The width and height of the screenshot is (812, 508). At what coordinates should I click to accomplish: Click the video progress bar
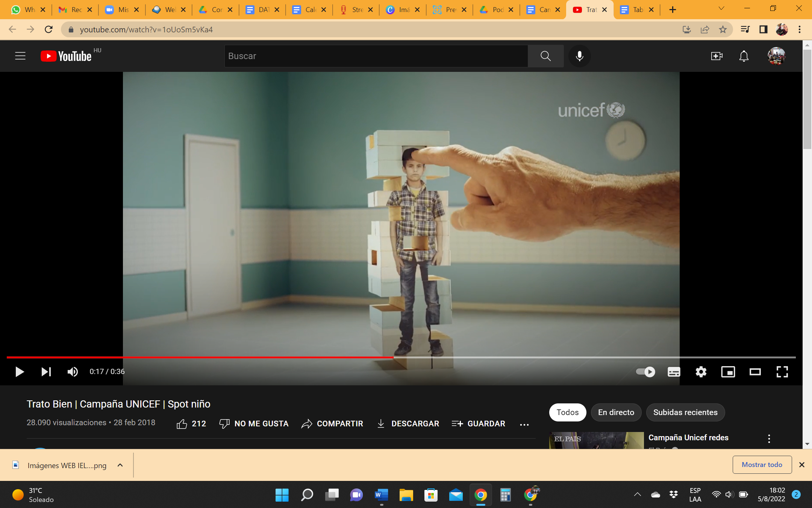click(526, 357)
